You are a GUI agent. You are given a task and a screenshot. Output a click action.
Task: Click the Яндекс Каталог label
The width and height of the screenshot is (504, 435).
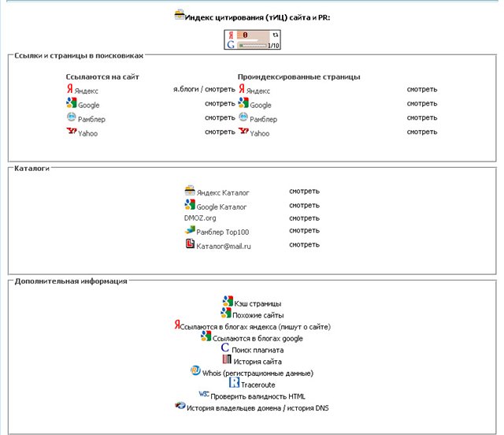(x=223, y=193)
